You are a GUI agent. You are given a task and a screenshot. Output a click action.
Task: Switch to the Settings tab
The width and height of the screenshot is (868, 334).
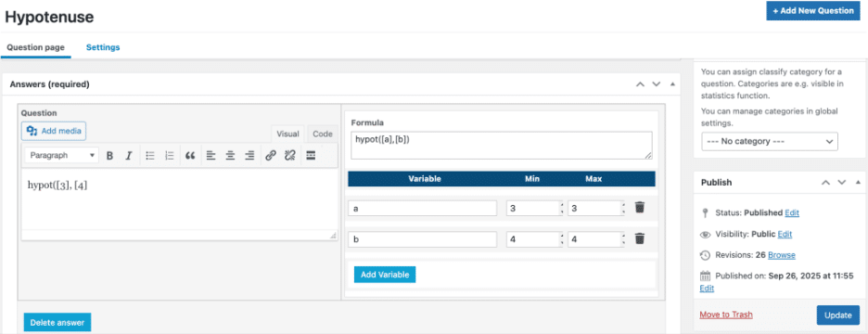pyautogui.click(x=103, y=47)
